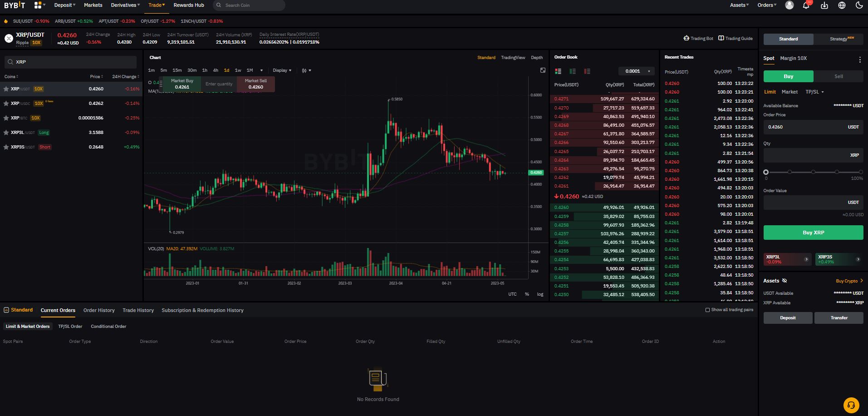868x416 pixels.
Task: Expand the Trade menu
Action: click(x=157, y=5)
